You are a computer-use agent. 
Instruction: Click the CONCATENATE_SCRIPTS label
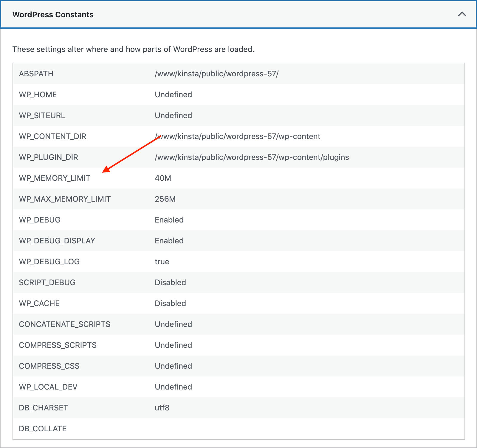coord(64,324)
